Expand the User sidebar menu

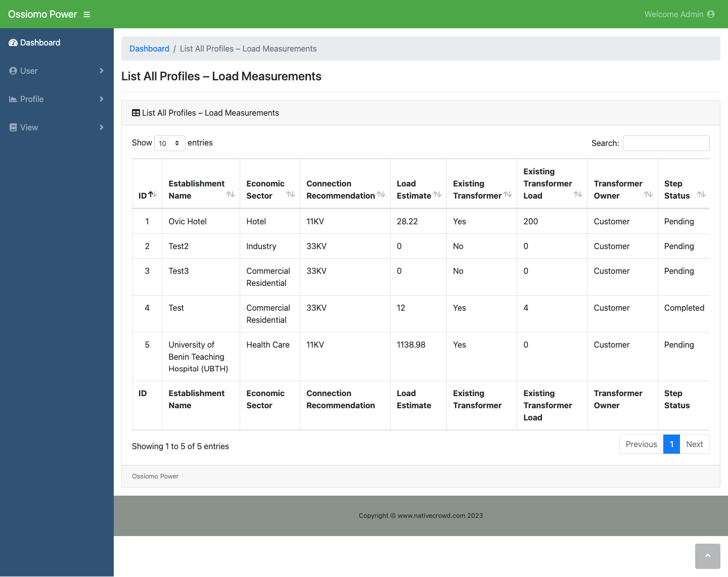point(57,71)
